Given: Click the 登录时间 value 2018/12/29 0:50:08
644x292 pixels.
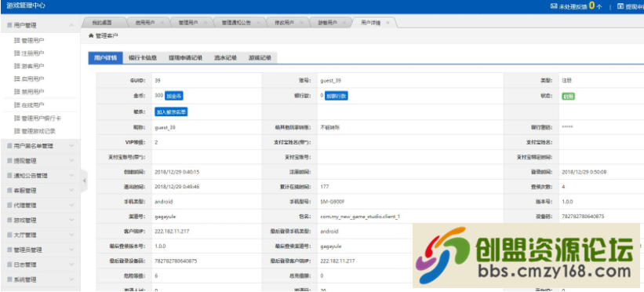Looking at the screenshot, I should [x=584, y=172].
